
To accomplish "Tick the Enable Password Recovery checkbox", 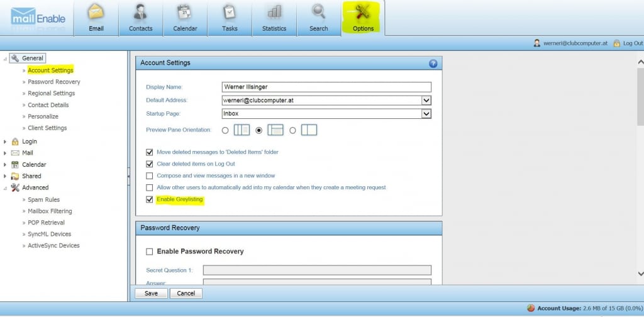I will point(150,252).
